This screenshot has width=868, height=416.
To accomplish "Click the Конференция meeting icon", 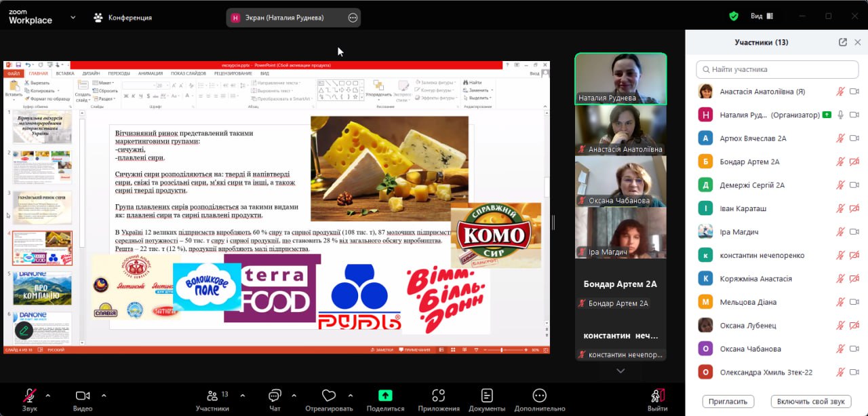I will tap(98, 18).
